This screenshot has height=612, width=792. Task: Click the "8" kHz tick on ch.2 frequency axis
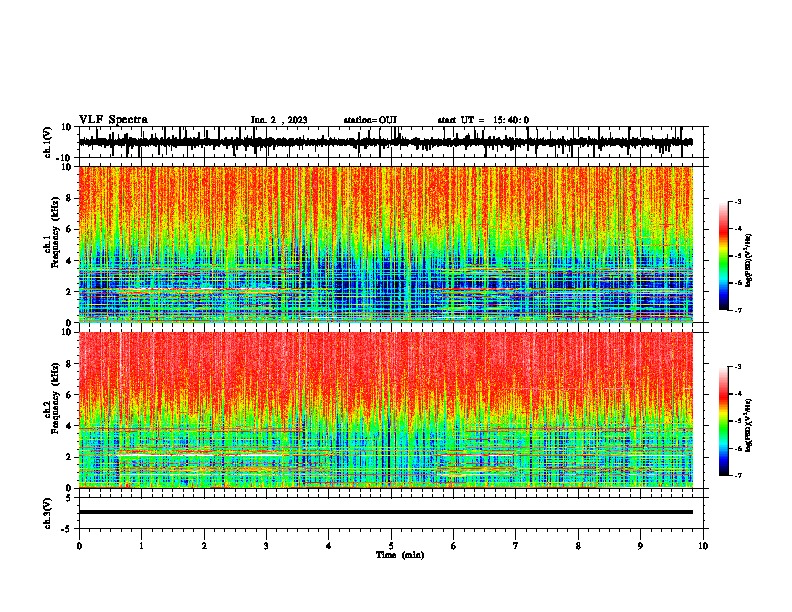[70, 364]
